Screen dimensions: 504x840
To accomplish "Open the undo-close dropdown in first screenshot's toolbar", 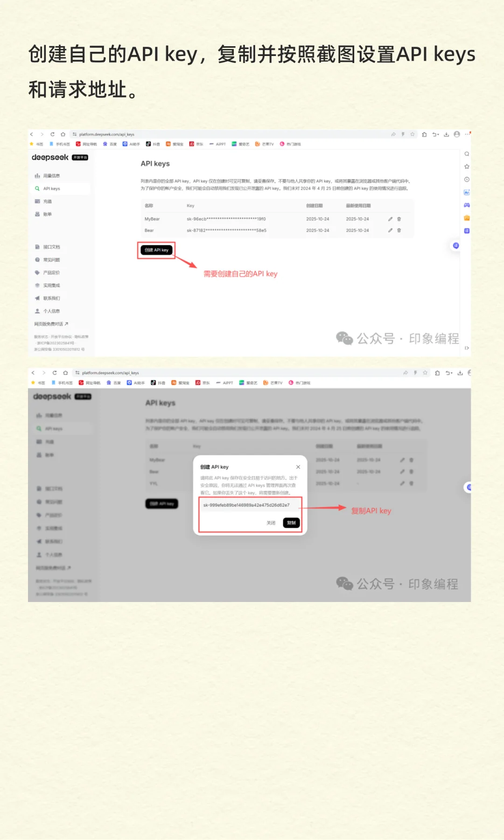I will click(435, 134).
